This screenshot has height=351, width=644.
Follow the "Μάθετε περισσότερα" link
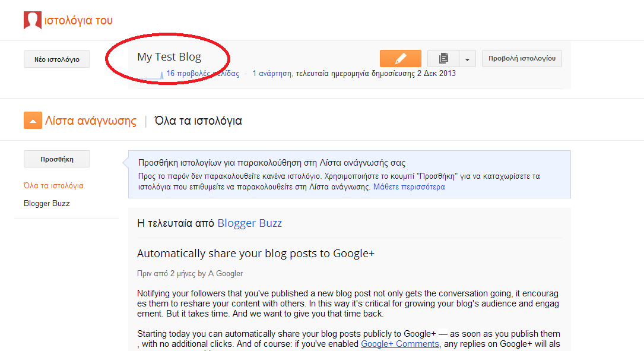[x=409, y=186]
